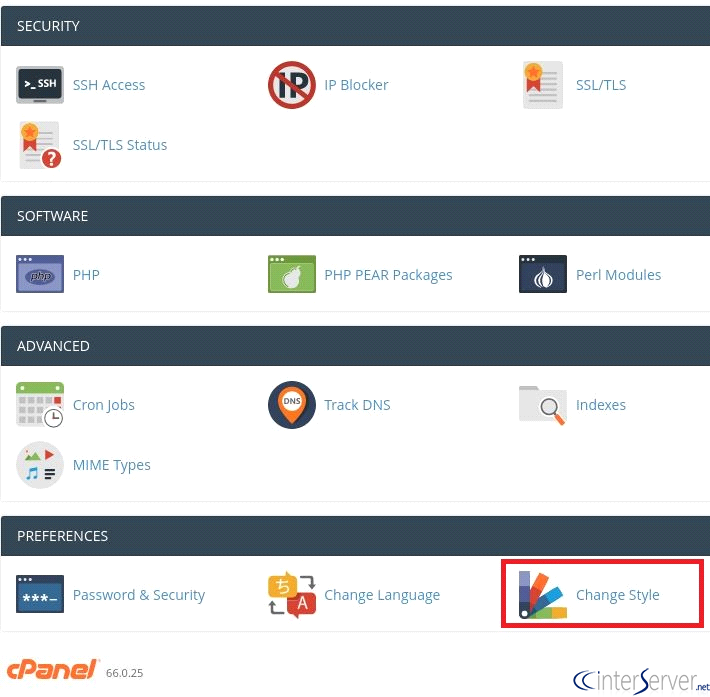Collapse the ADVANCED section header
Image resolution: width=710 pixels, height=697 pixels.
(355, 346)
